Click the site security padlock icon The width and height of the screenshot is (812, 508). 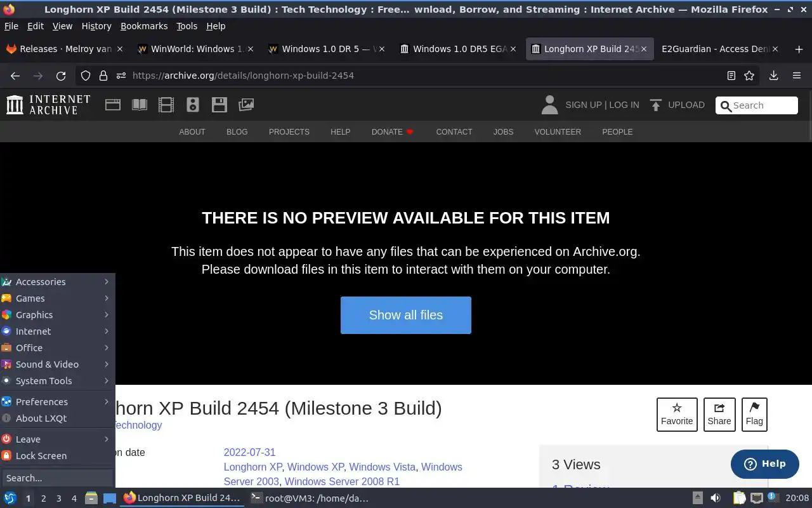103,76
